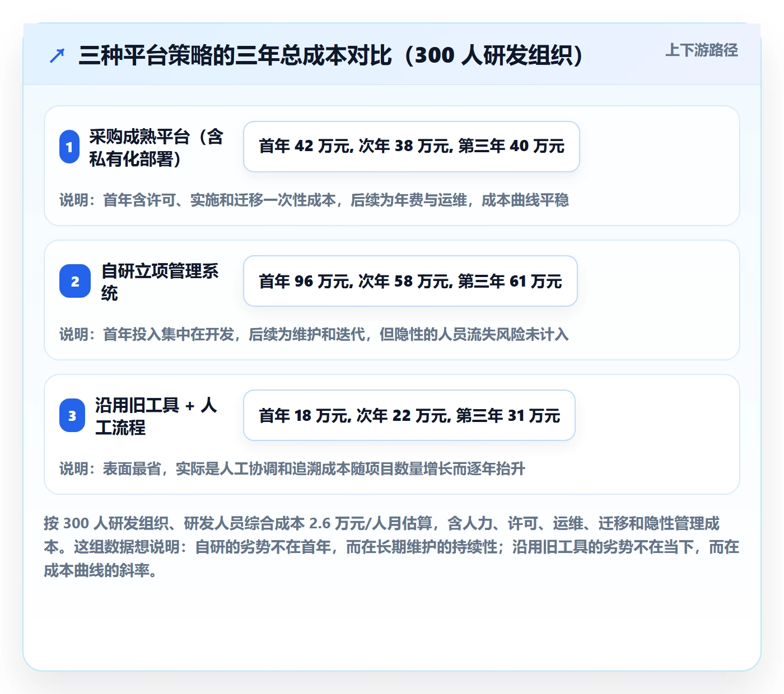Click the cost box 首年 18 万元
Image resolution: width=784 pixels, height=694 pixels.
pyautogui.click(x=409, y=415)
